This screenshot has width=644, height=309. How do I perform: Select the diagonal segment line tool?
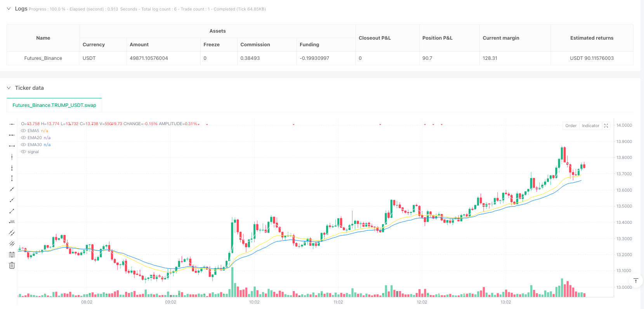tap(12, 211)
